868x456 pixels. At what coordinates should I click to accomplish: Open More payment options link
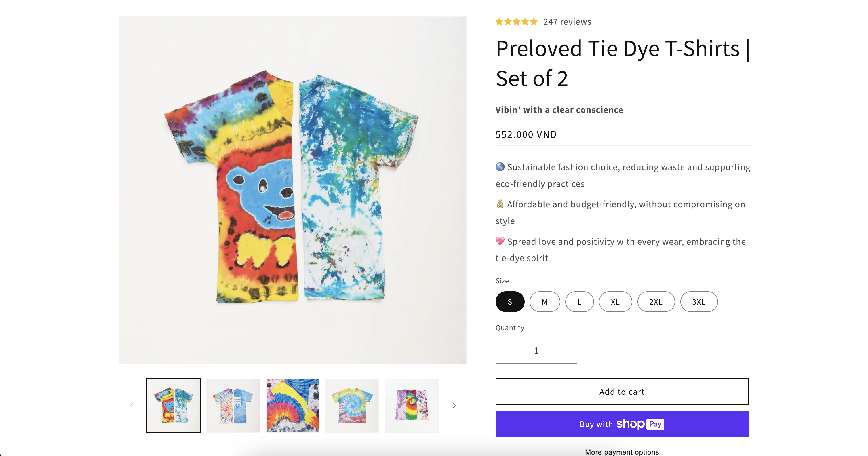622,452
